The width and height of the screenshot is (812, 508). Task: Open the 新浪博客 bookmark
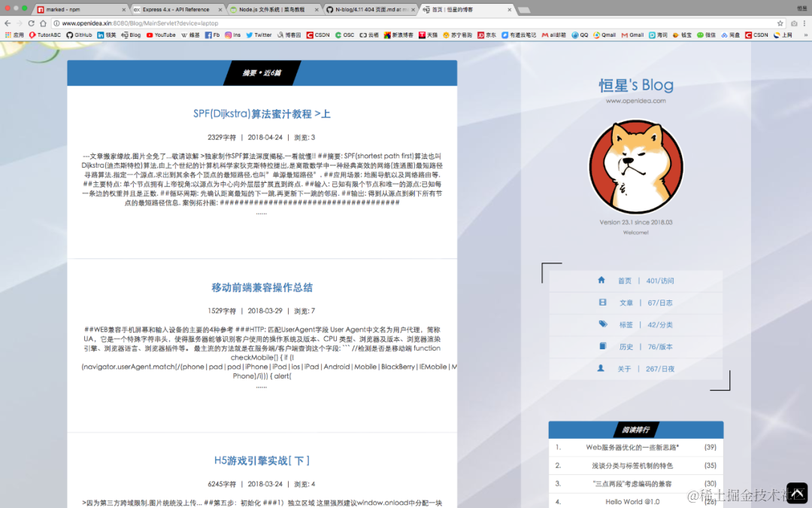click(x=398, y=35)
